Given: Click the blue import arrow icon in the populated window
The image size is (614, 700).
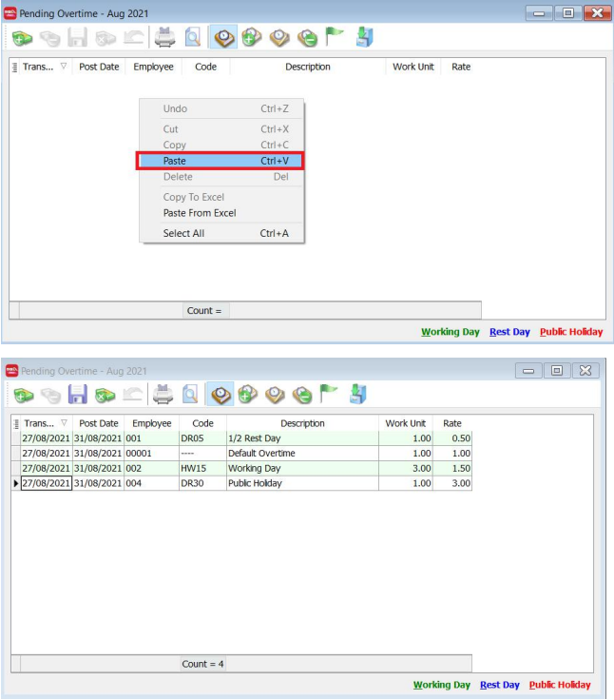Looking at the screenshot, I should (x=364, y=394).
